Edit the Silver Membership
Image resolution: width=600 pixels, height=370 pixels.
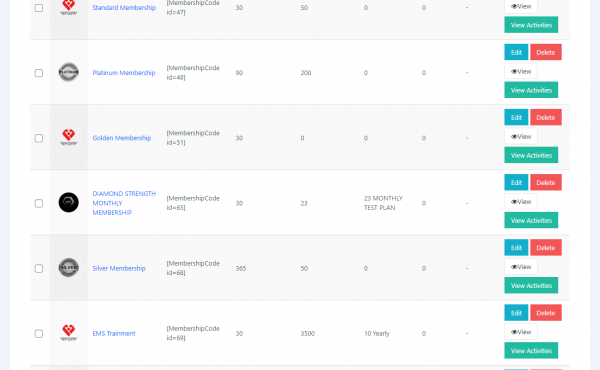(516, 247)
